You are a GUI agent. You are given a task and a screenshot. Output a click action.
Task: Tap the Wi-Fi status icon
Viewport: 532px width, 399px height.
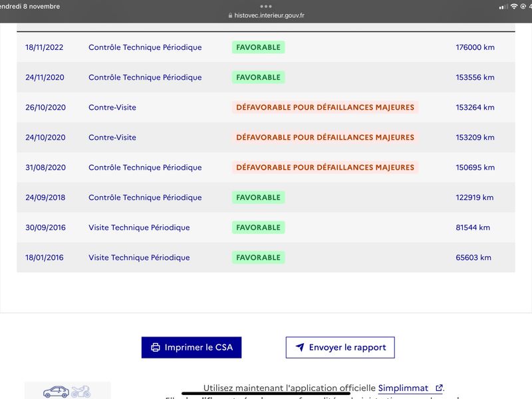(514, 7)
